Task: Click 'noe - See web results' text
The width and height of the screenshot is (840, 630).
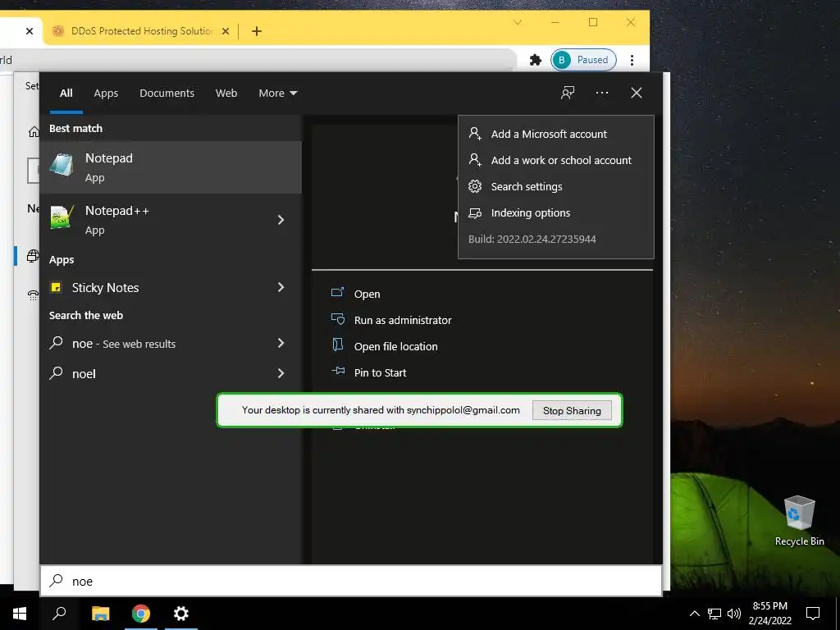Action: pyautogui.click(x=124, y=344)
